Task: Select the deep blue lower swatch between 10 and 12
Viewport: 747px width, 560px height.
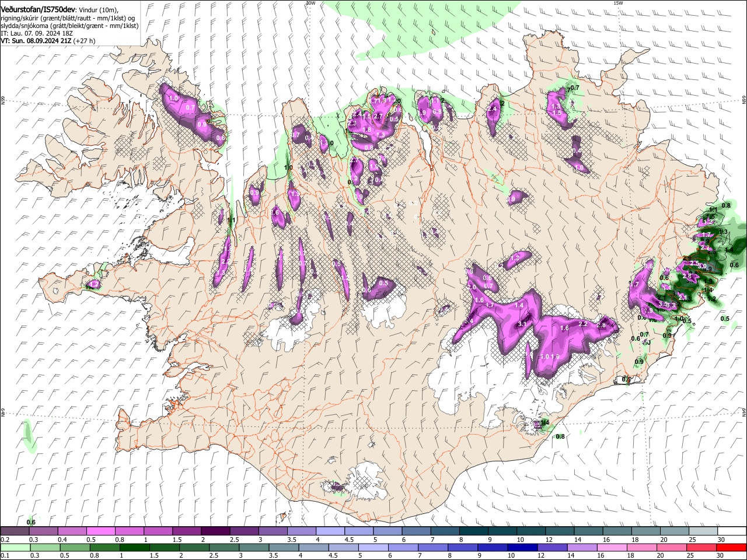Action: [x=522, y=547]
